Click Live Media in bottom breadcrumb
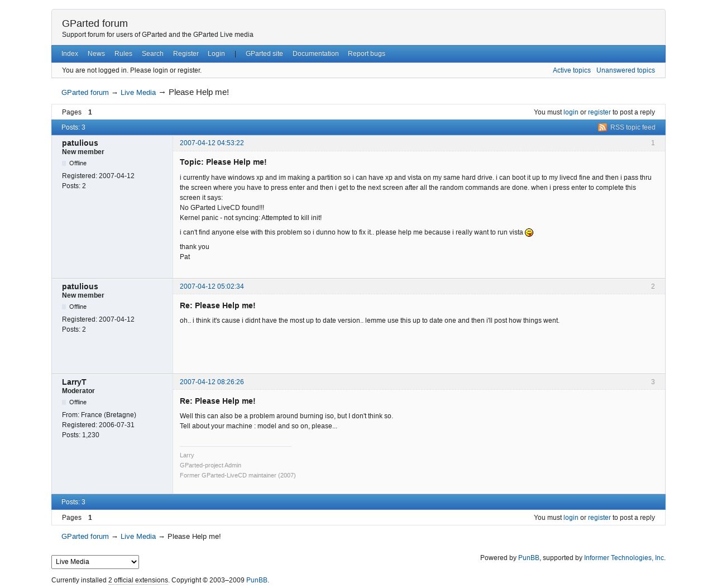717x588 pixels. (x=138, y=537)
